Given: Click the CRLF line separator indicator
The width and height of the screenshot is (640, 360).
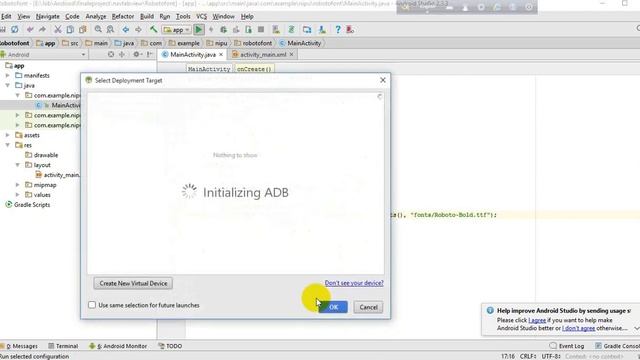Looking at the screenshot, I should click(x=528, y=356).
